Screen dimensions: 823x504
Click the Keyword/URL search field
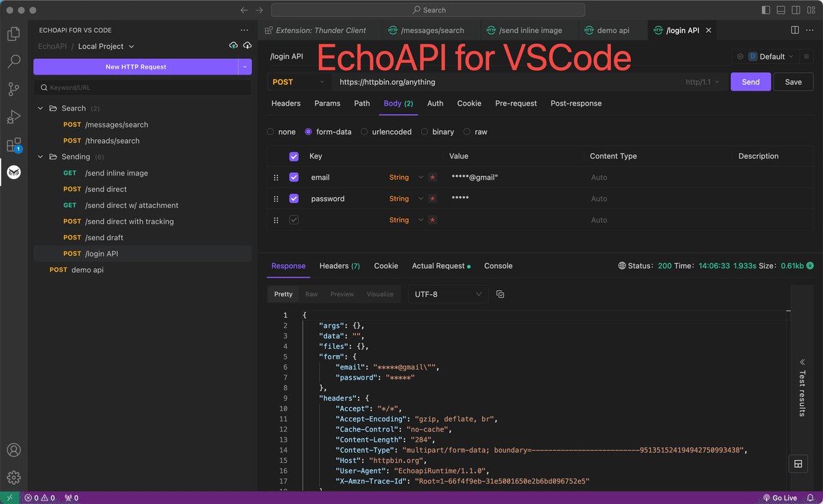pos(142,88)
